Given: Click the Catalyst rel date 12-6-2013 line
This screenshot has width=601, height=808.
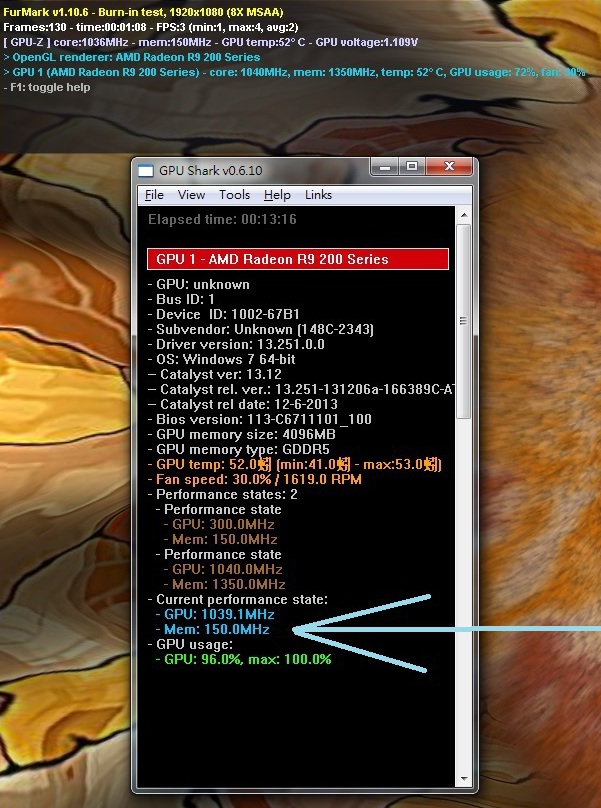Looking at the screenshot, I should click(242, 404).
